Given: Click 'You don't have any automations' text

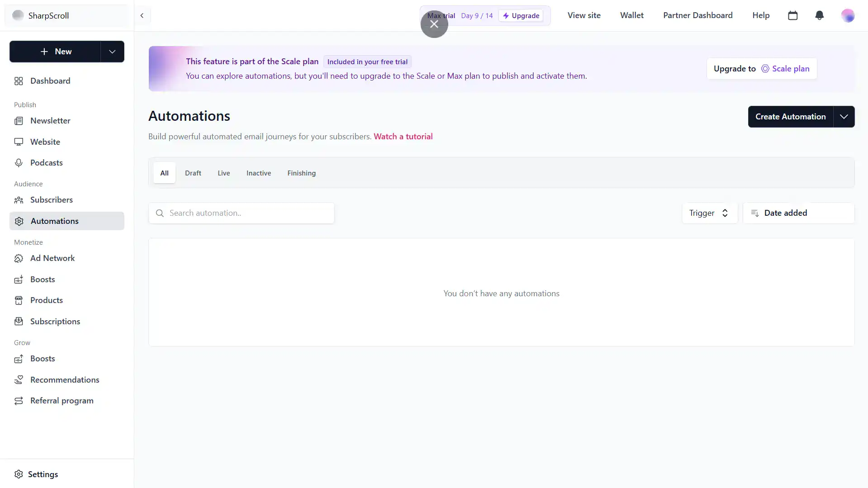Looking at the screenshot, I should (501, 294).
